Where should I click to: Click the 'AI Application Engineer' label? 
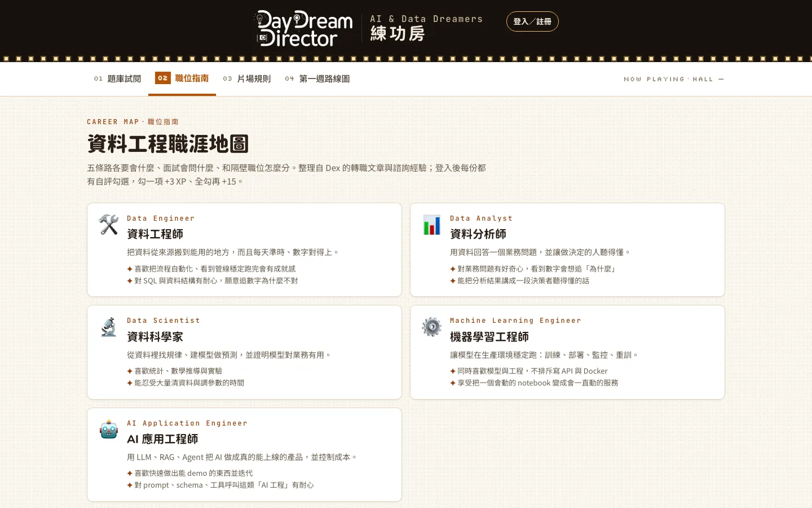click(187, 423)
